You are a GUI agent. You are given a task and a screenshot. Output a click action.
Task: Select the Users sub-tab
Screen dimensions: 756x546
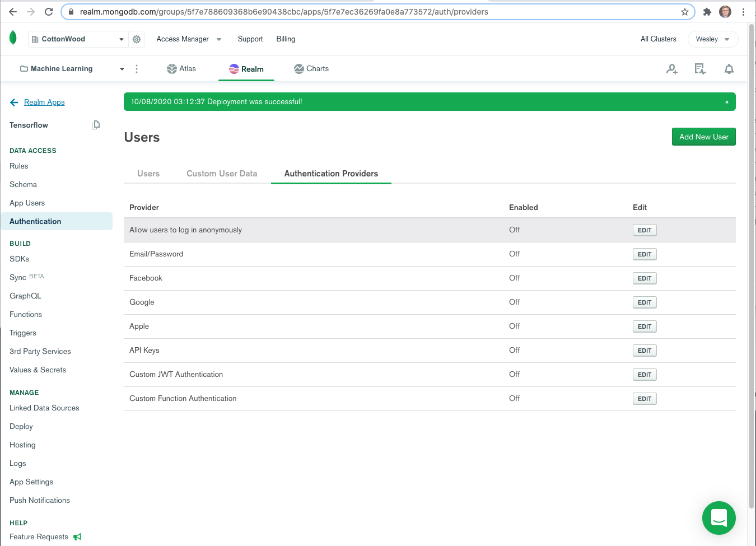coord(148,174)
